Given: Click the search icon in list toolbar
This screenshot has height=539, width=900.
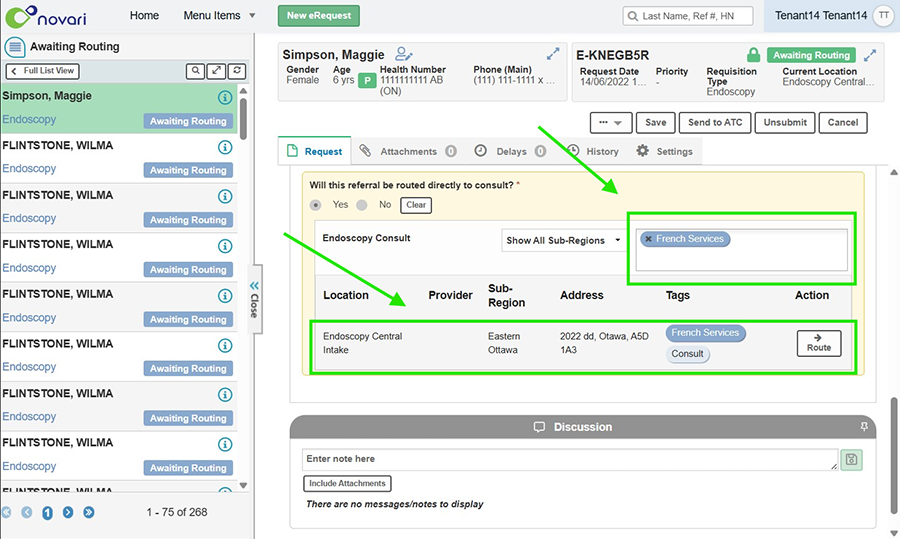Looking at the screenshot, I should click(195, 71).
